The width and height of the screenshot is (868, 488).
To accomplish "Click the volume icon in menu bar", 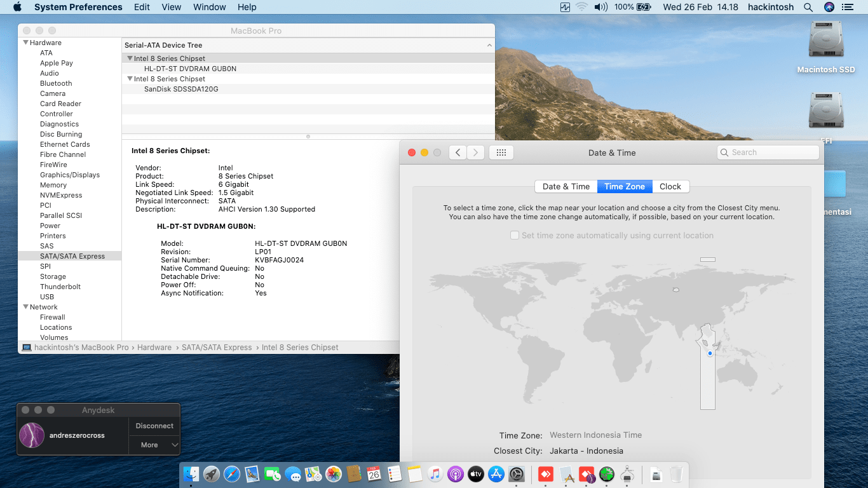I will coord(600,7).
